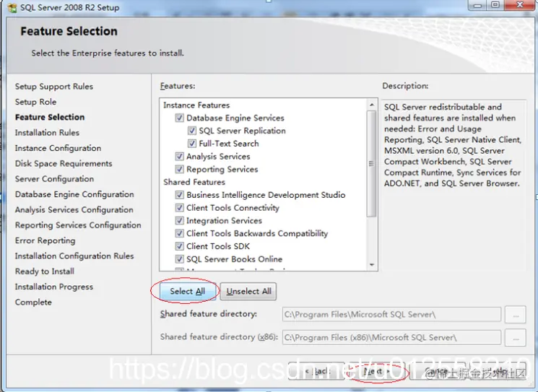The height and width of the screenshot is (392, 538).
Task: Uncheck Business Intelligence Development Studio
Action: pyautogui.click(x=179, y=195)
